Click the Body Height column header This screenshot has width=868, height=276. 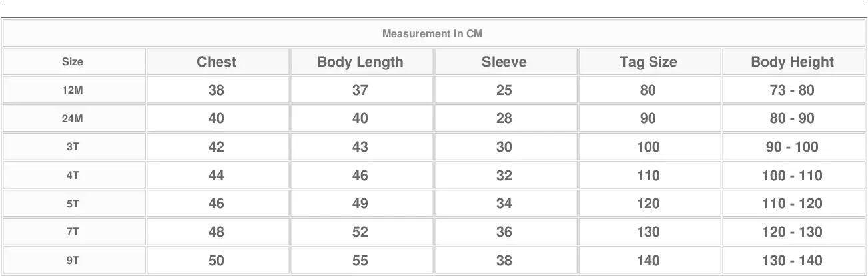[x=792, y=62]
